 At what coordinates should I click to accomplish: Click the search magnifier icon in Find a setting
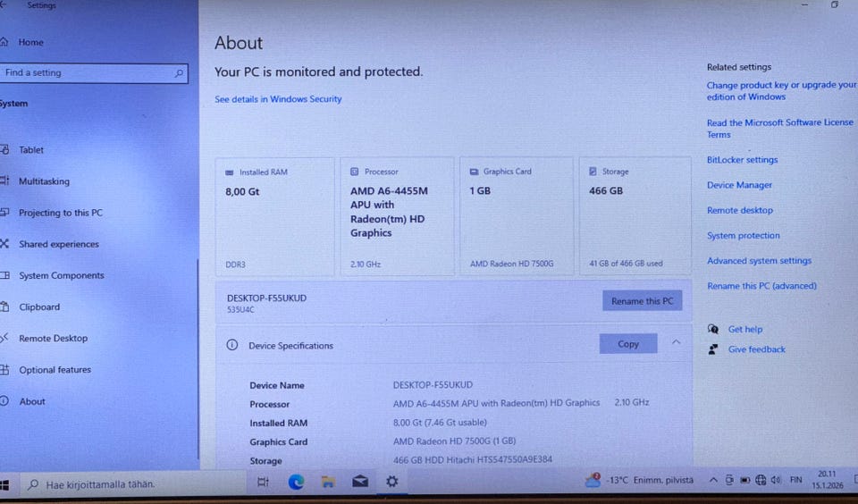point(179,73)
